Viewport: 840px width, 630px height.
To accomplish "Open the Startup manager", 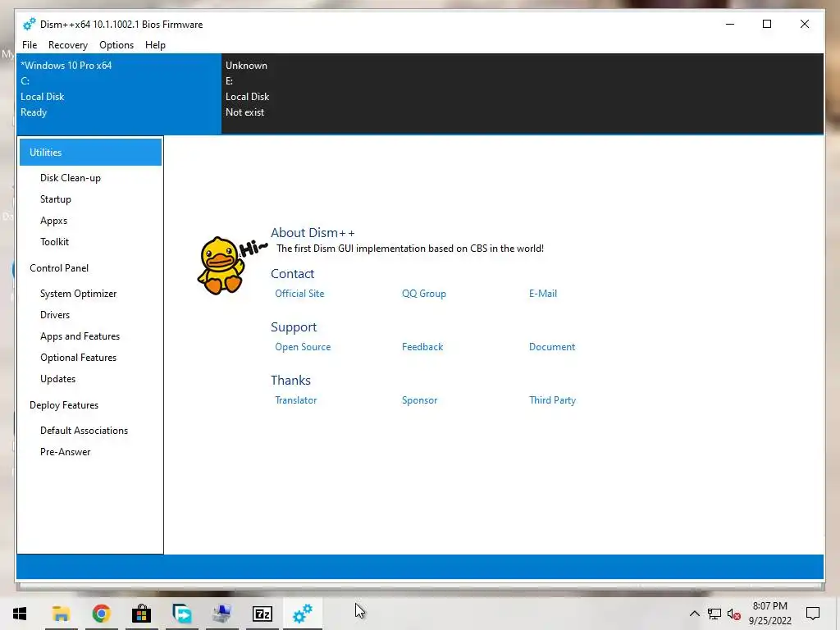I will tap(56, 199).
